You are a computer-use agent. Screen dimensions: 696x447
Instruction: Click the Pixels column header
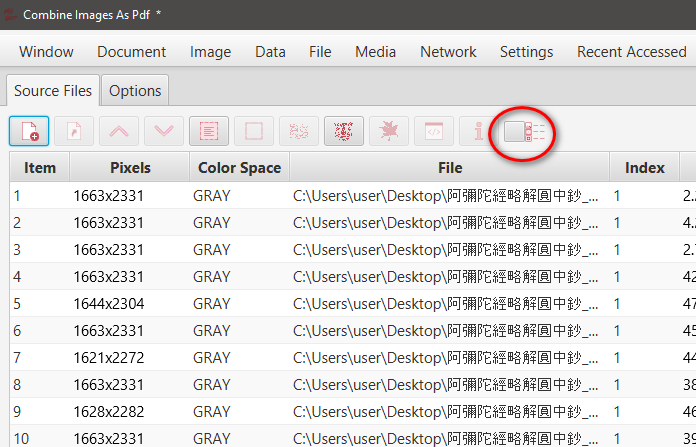(x=130, y=168)
